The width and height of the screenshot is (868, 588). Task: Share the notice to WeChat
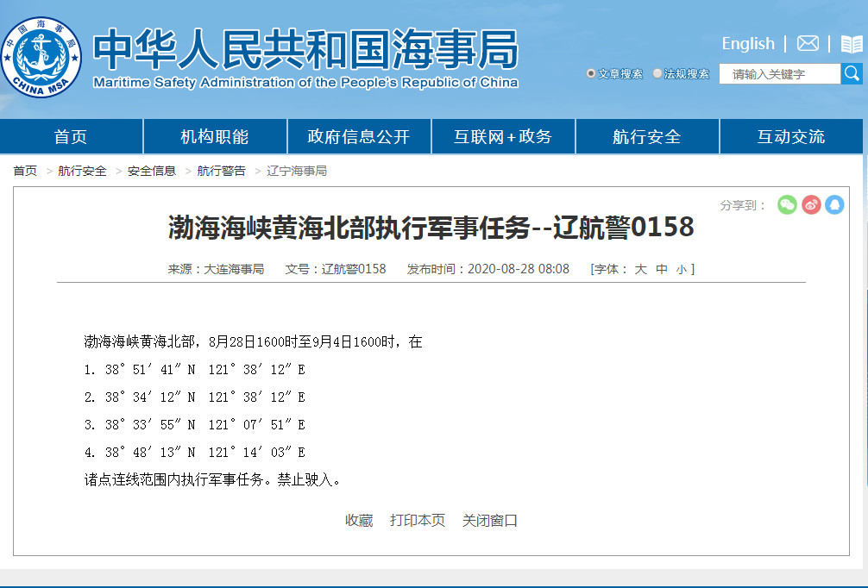(x=787, y=204)
